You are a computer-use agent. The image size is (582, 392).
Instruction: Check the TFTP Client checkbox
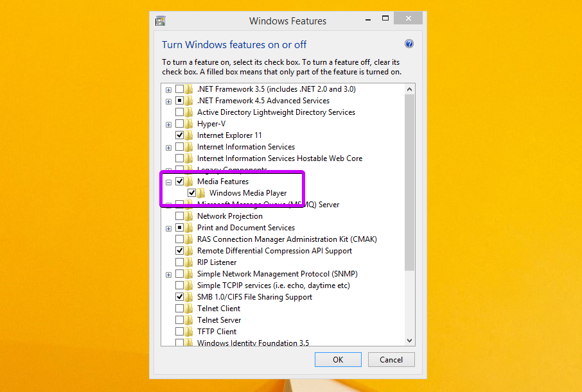point(180,332)
